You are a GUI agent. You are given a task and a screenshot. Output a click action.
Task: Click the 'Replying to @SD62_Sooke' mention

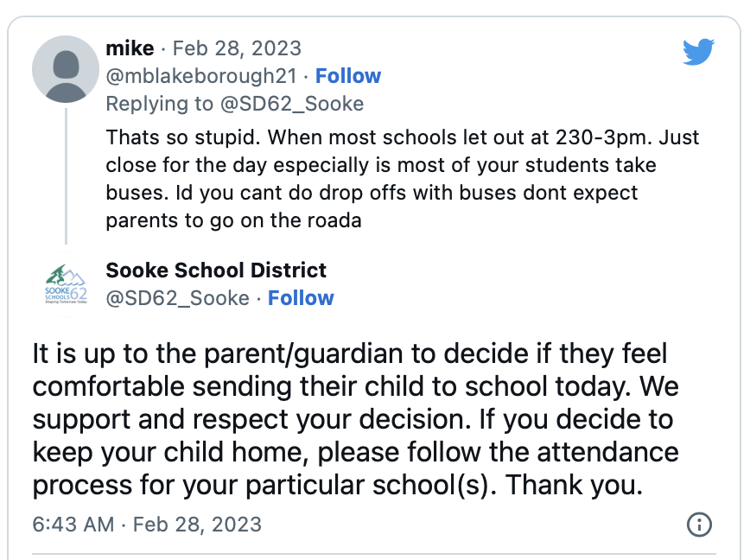click(292, 104)
